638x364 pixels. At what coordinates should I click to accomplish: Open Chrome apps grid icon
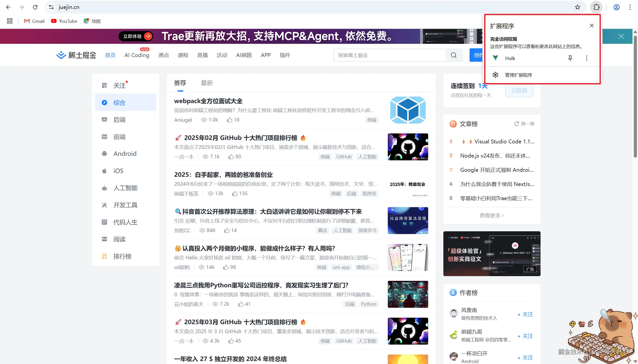tap(10, 21)
